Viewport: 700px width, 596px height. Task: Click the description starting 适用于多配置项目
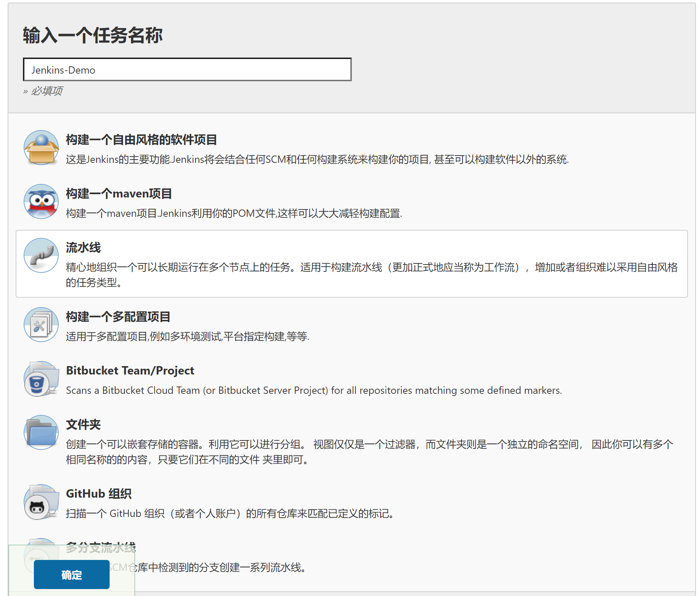(x=188, y=337)
